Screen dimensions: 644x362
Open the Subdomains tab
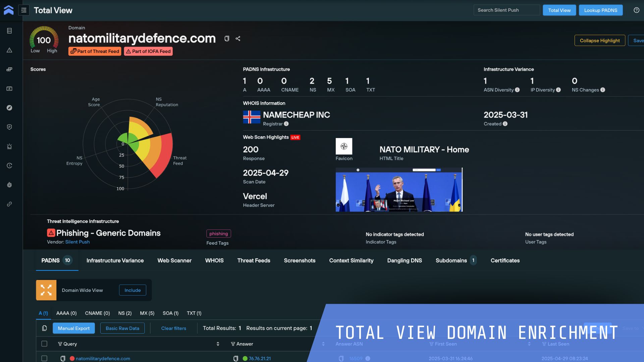[x=456, y=260]
